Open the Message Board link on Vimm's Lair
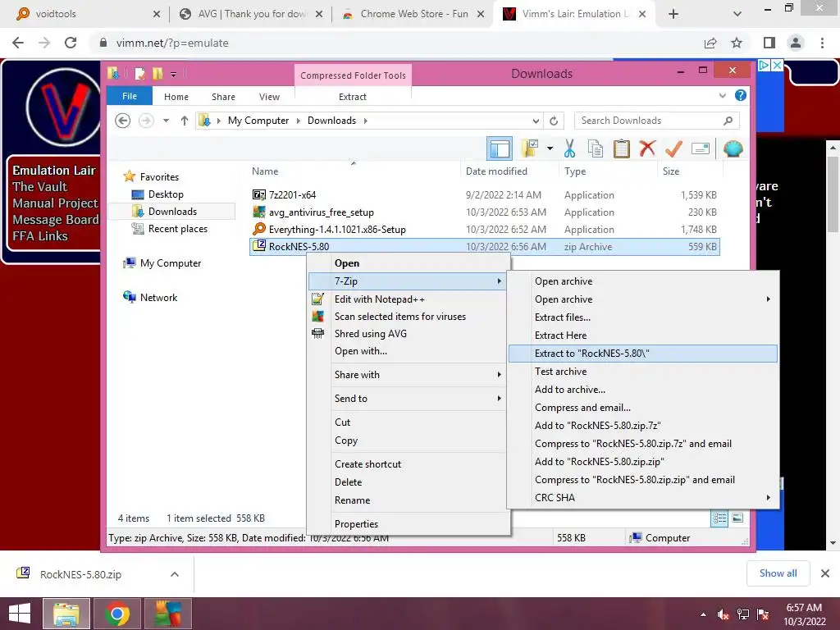Viewport: 840px width, 630px height. click(55, 220)
